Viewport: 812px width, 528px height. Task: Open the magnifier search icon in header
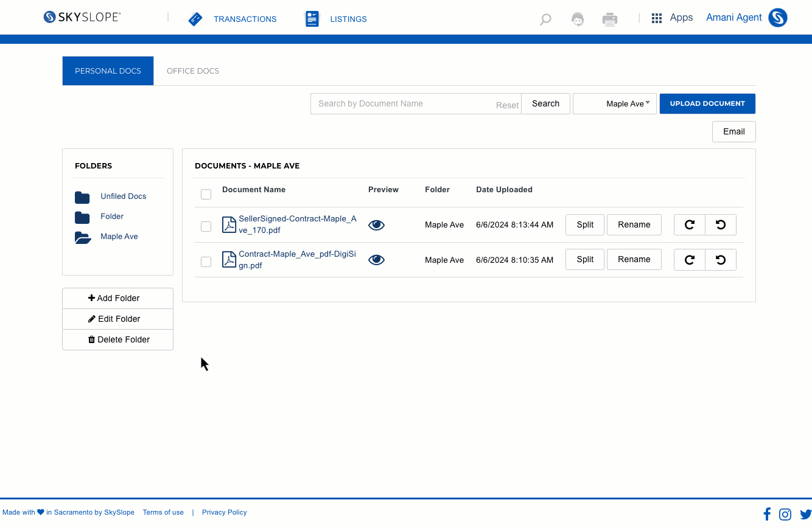[x=545, y=19]
